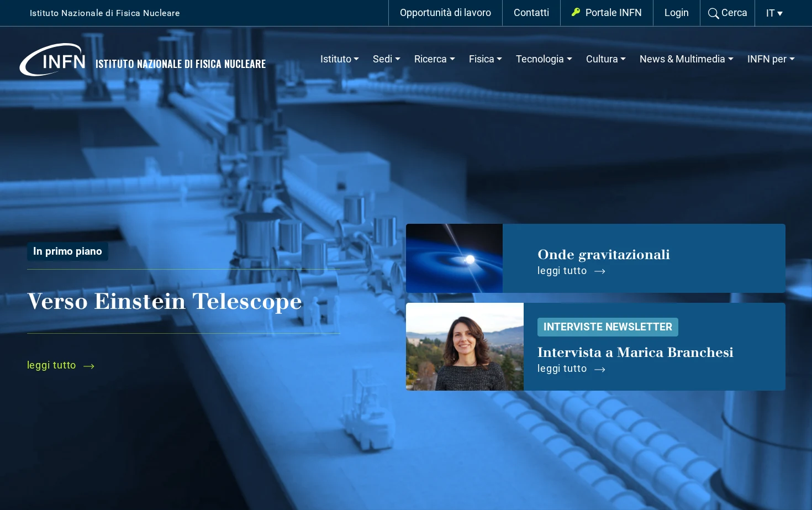The width and height of the screenshot is (812, 510).
Task: Click the INFN logo in the header
Action: [x=53, y=60]
